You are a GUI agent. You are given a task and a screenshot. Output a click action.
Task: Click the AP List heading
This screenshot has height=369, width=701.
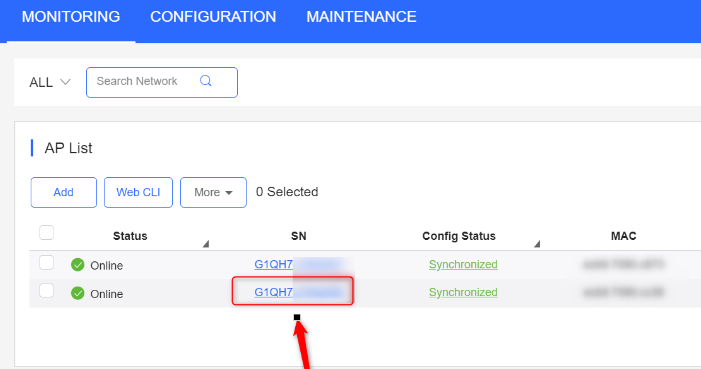68,148
